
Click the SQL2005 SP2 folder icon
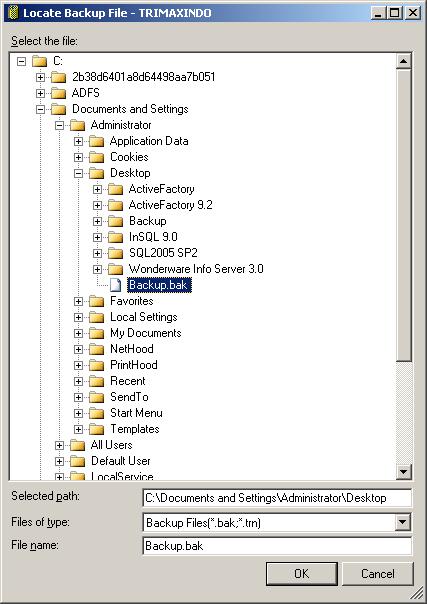116,253
